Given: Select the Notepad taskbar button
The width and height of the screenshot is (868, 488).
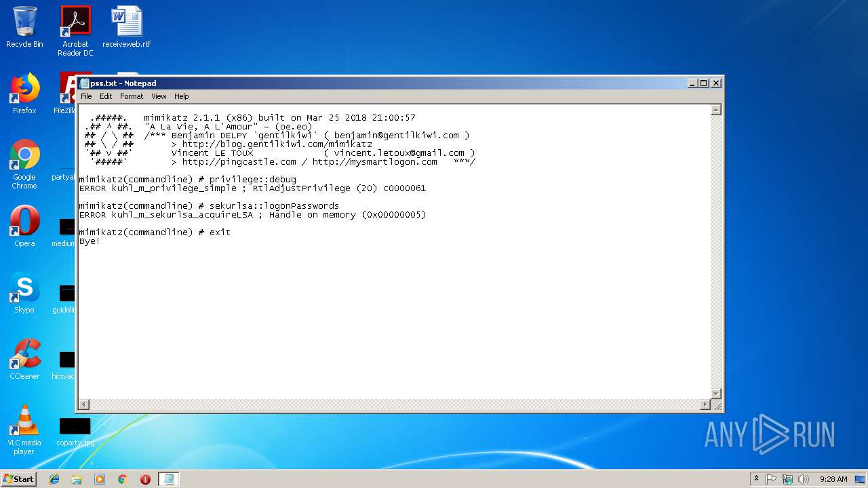Looking at the screenshot, I should click(169, 479).
